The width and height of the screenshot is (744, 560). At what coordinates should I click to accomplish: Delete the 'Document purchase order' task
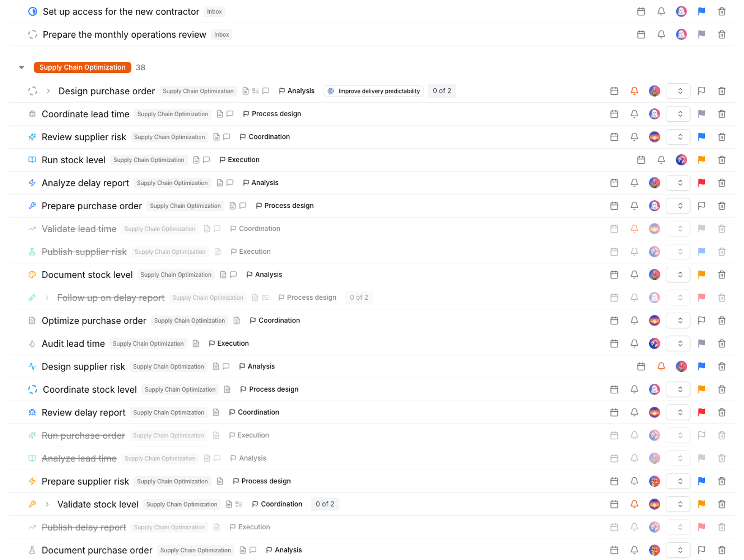point(722,550)
